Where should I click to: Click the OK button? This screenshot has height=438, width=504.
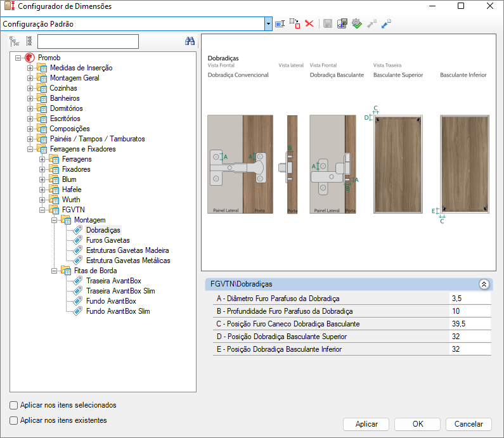click(x=418, y=424)
